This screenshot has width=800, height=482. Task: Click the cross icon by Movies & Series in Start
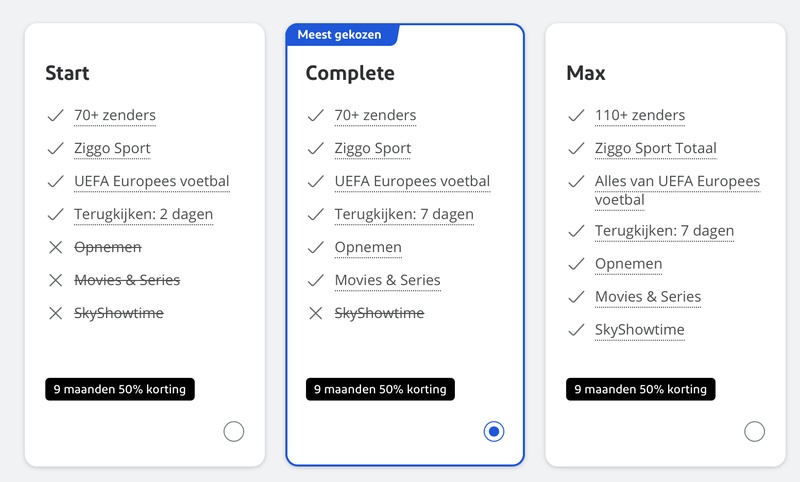pyautogui.click(x=56, y=280)
